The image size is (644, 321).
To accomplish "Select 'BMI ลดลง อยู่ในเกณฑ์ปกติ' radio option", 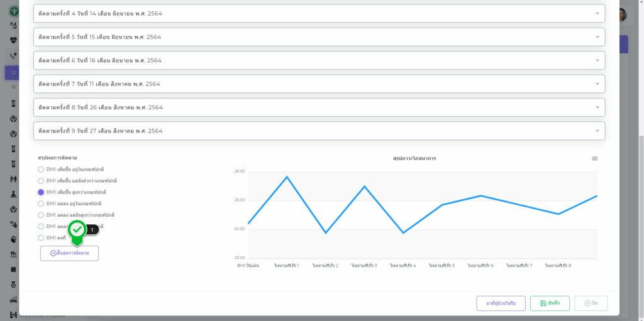I will pos(41,204).
